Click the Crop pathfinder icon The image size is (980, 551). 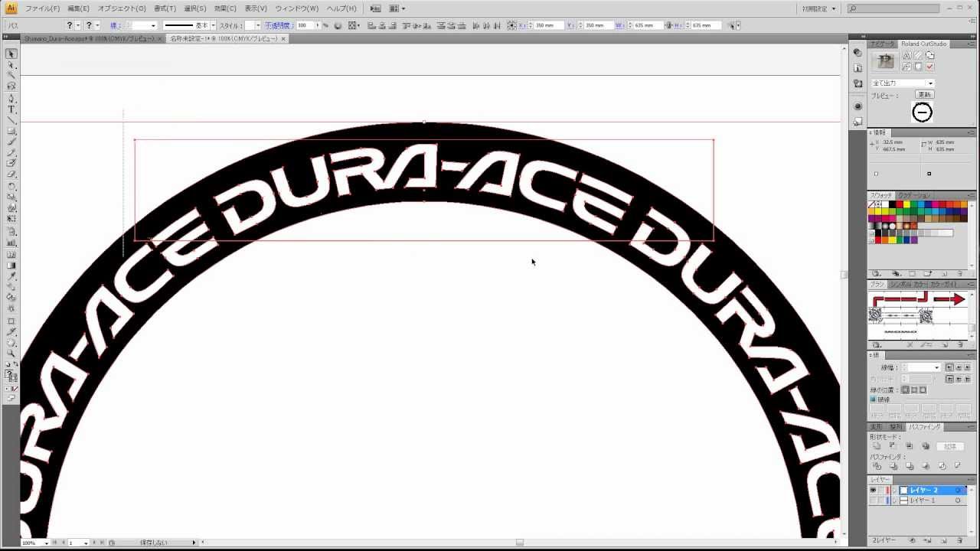point(925,465)
